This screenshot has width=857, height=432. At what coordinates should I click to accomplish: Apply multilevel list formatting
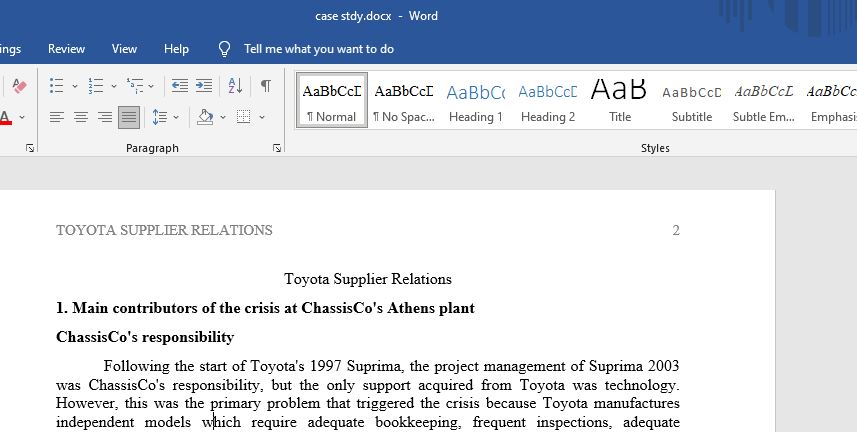(x=134, y=86)
